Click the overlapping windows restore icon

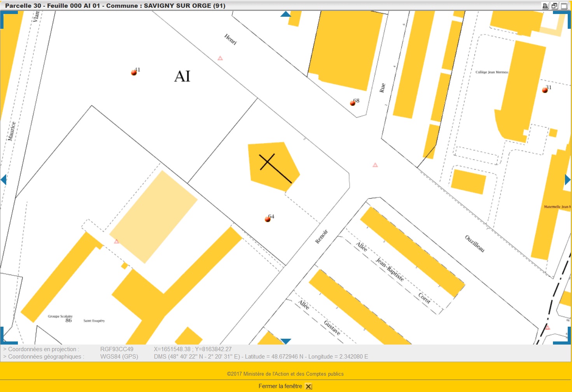(555, 6)
